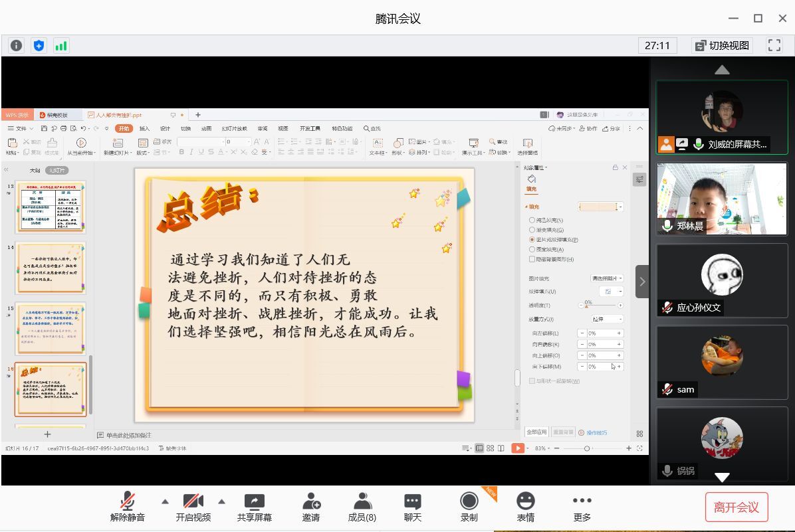Expand video options arrow beside 开启视频

[x=222, y=501]
